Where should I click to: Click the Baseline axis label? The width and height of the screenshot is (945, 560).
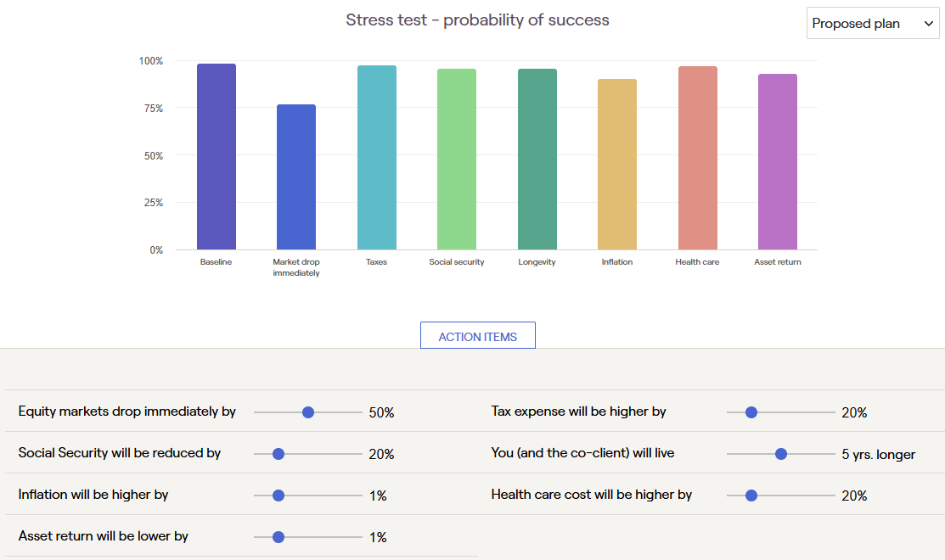(216, 262)
